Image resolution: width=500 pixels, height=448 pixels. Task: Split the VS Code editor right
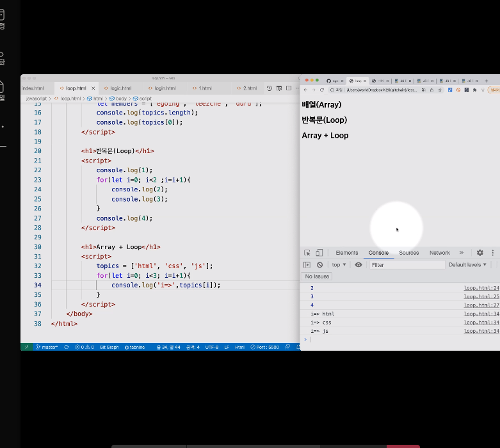tap(289, 88)
